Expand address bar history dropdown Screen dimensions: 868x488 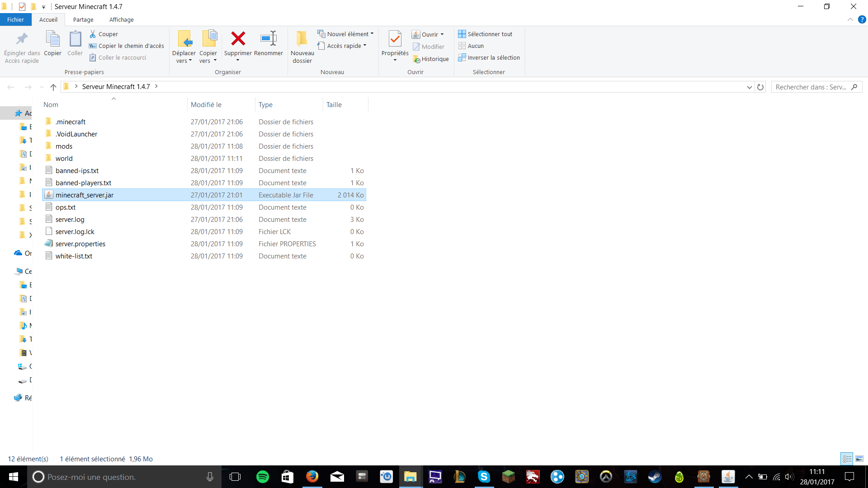coord(749,87)
